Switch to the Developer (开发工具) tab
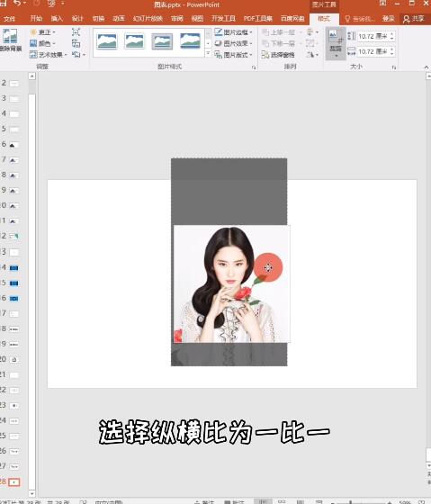Image resolution: width=431 pixels, height=504 pixels. (x=223, y=19)
